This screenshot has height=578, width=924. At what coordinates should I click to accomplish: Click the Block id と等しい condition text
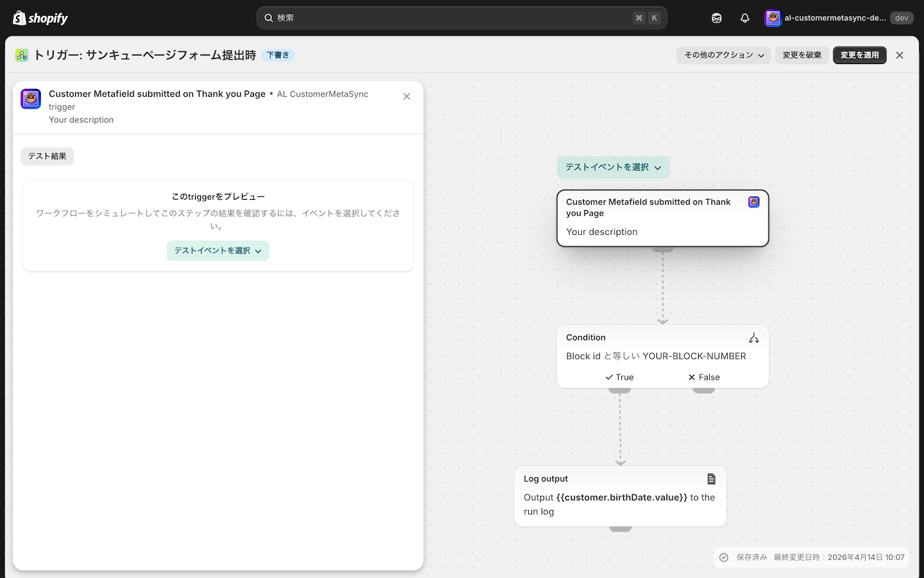tap(656, 356)
